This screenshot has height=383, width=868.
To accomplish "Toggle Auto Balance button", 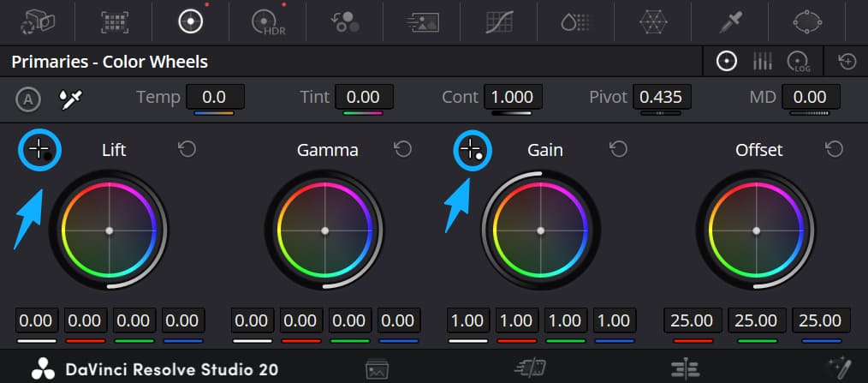I will tap(28, 99).
